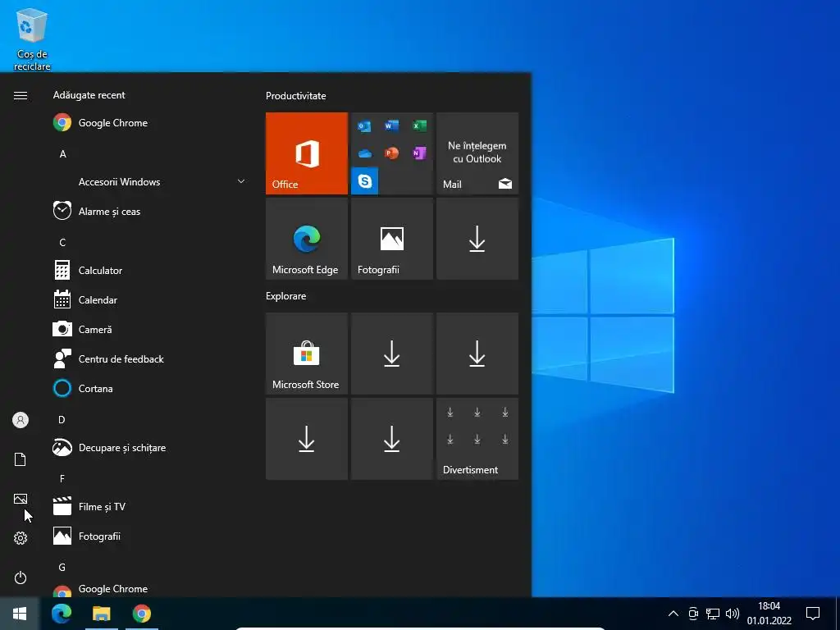Image resolution: width=840 pixels, height=630 pixels.
Task: Open Filme și TV app
Action: tap(149, 506)
